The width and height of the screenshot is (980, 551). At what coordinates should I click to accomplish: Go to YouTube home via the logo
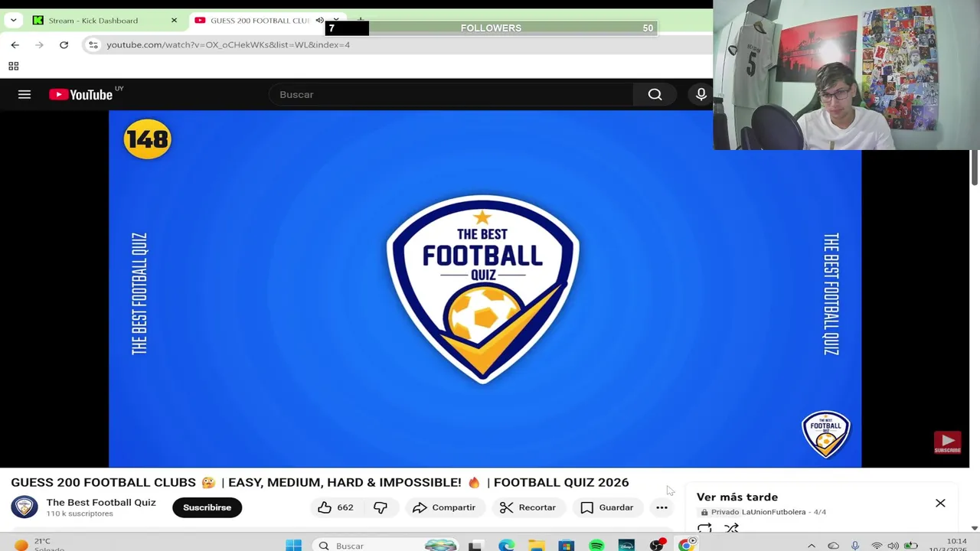point(81,94)
